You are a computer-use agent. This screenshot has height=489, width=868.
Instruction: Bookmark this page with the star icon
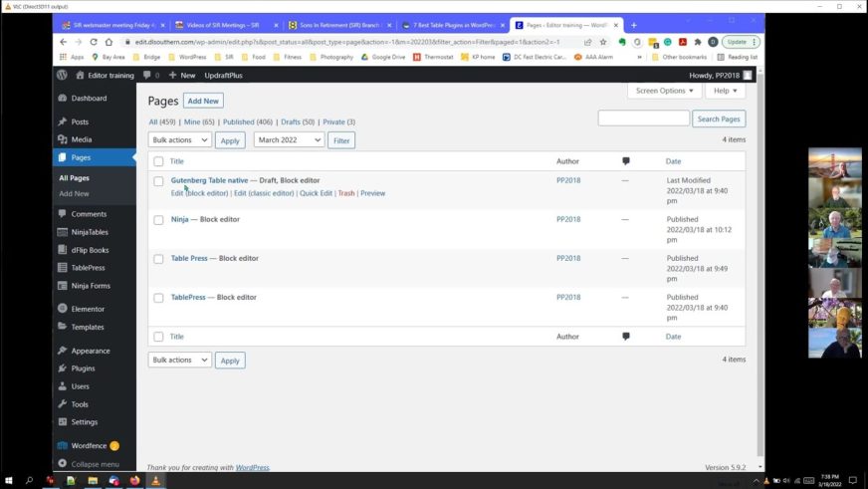[603, 42]
